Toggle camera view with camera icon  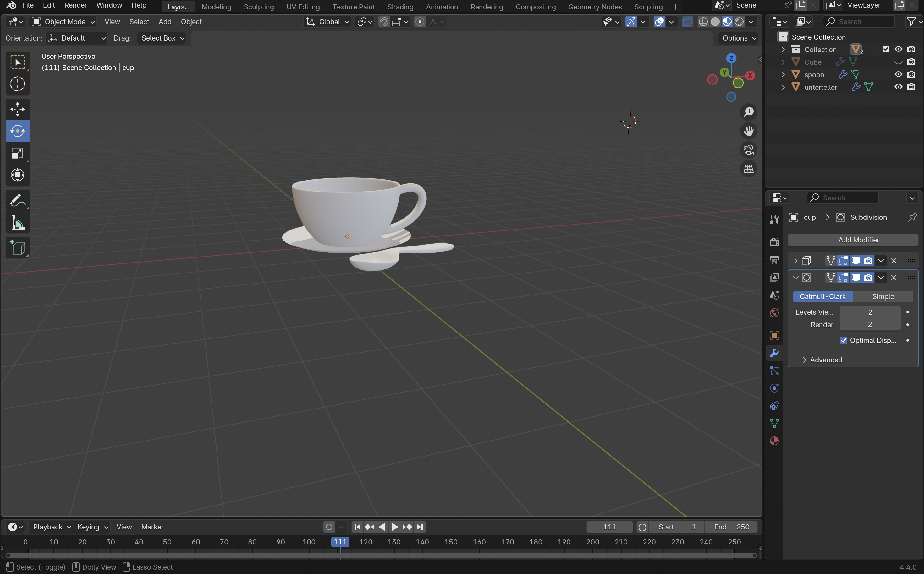point(748,150)
